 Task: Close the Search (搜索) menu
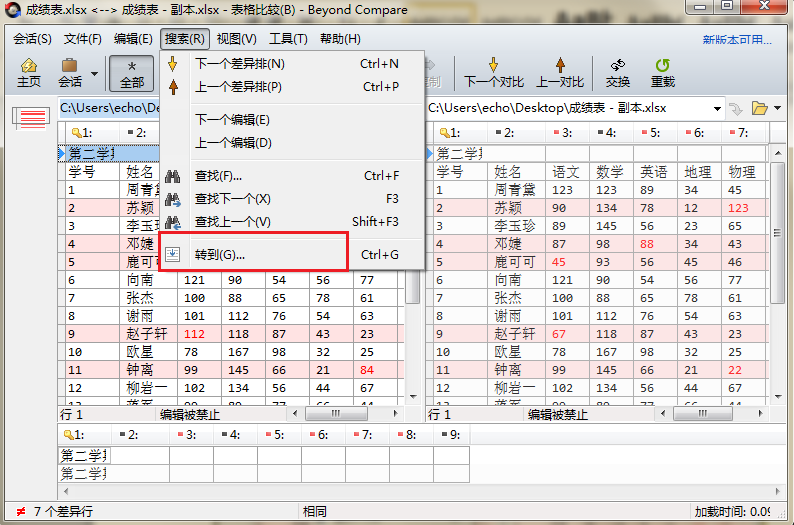(185, 39)
